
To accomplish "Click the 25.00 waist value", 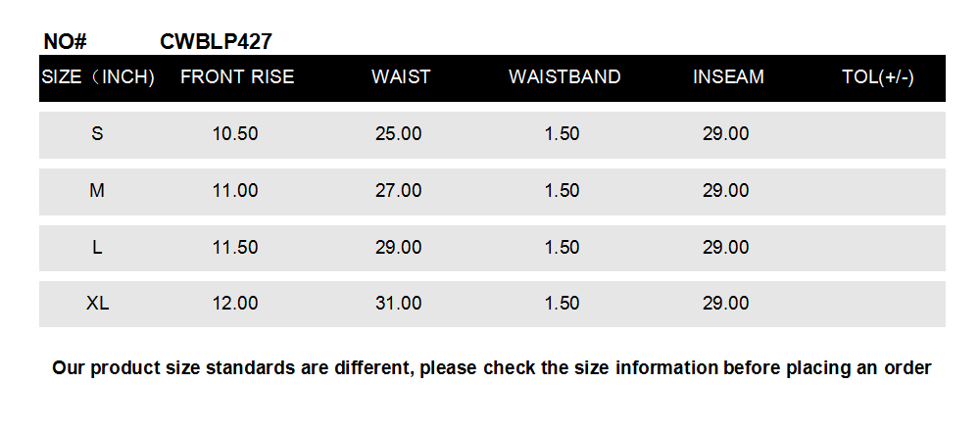I will point(399,134).
